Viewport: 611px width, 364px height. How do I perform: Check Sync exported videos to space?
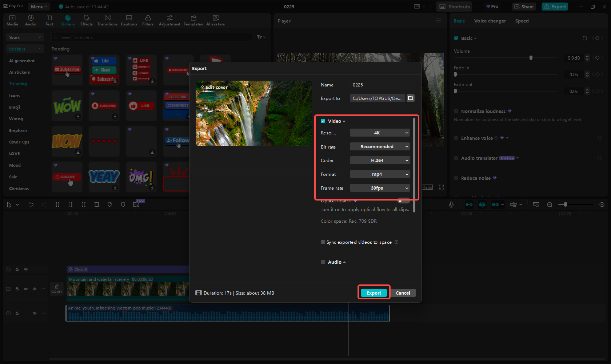click(x=323, y=242)
